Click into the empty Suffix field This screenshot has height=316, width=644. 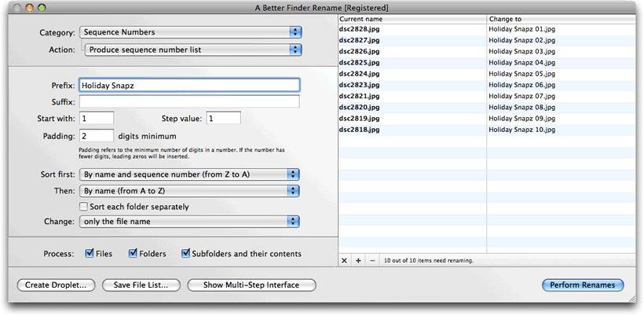189,101
